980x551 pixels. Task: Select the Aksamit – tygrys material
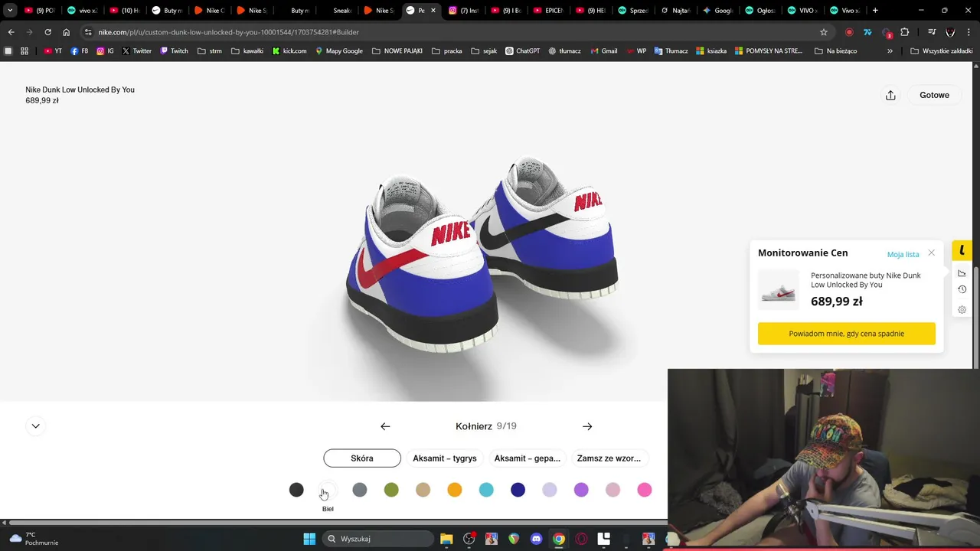pyautogui.click(x=445, y=458)
